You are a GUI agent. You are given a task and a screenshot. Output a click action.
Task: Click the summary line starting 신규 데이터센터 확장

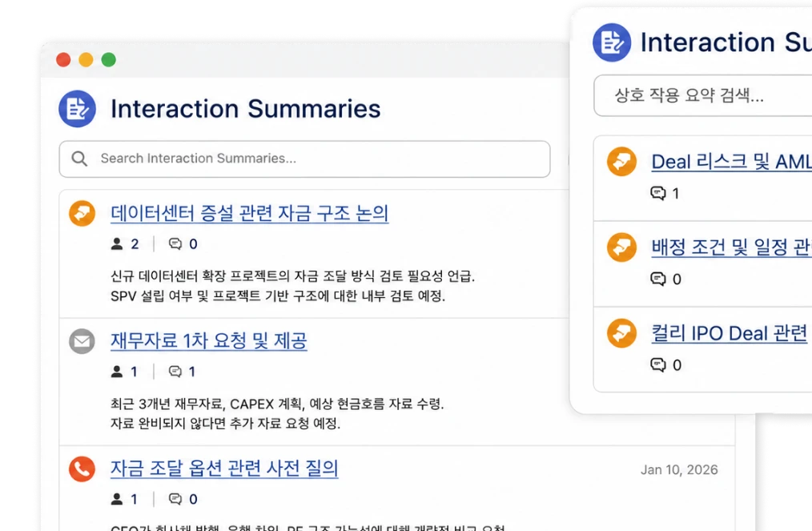point(292,276)
